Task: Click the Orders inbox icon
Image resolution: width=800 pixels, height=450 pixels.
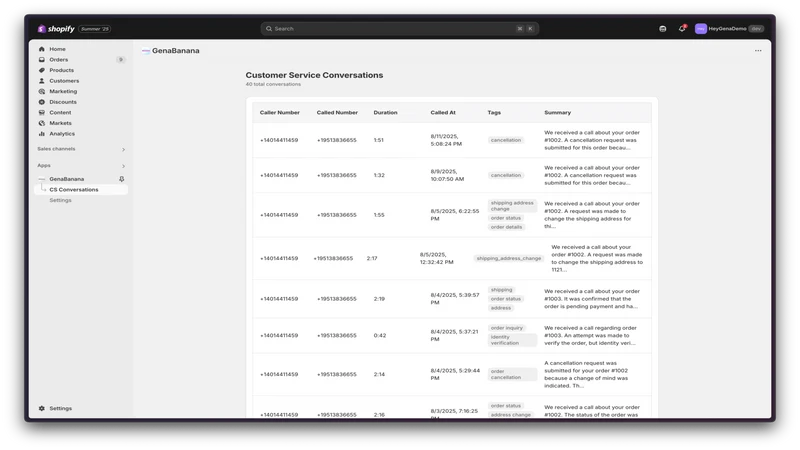Action: (42, 60)
